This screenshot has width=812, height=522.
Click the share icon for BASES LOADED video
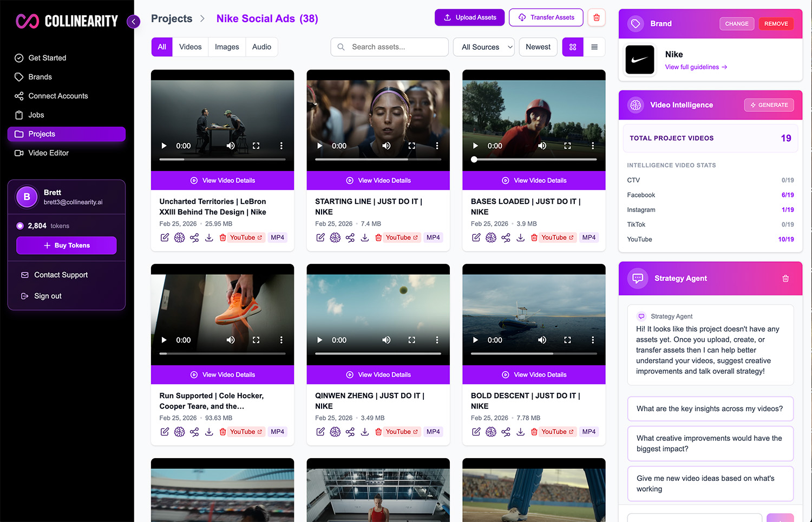click(506, 237)
